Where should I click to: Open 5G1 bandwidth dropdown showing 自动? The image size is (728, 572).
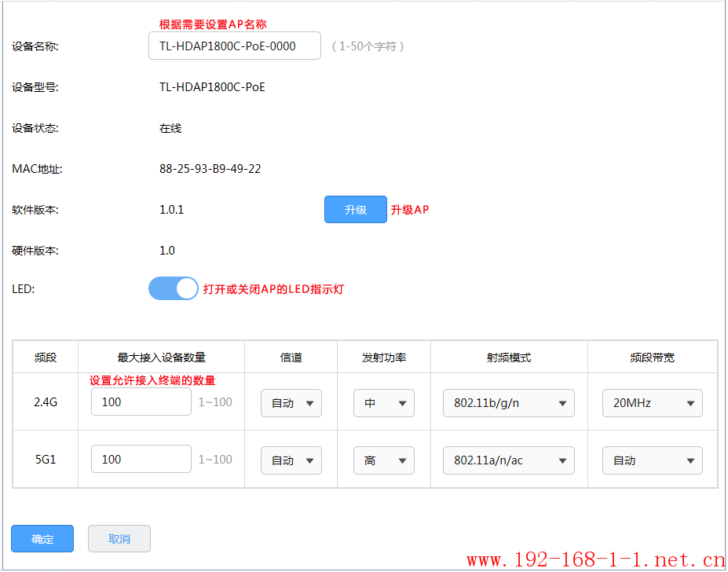(653, 460)
